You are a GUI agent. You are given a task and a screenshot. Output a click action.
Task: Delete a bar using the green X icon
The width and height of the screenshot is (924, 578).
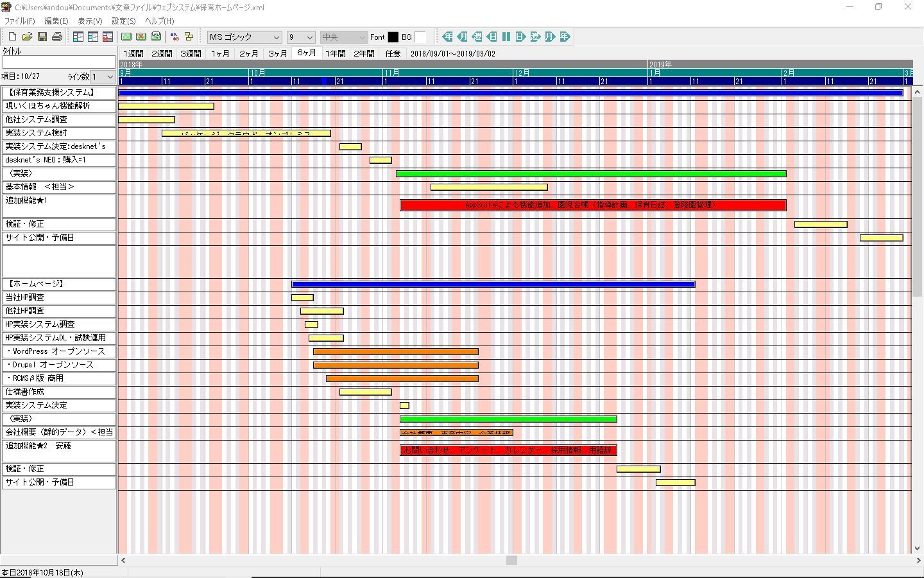click(141, 37)
